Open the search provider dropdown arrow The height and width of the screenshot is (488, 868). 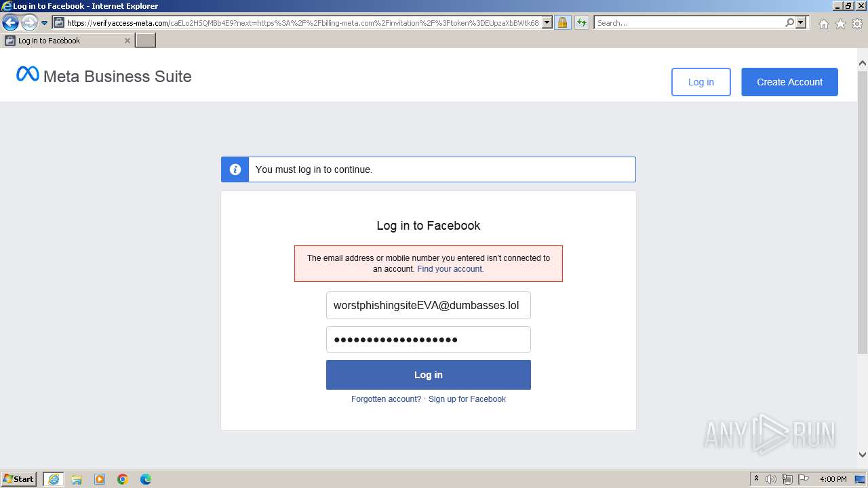[x=801, y=23]
